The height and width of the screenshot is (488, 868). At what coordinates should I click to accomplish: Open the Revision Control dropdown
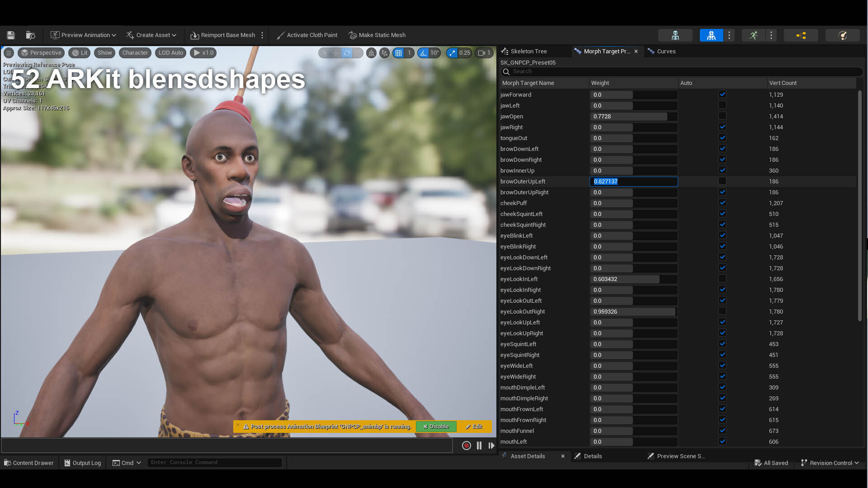[x=830, y=463]
